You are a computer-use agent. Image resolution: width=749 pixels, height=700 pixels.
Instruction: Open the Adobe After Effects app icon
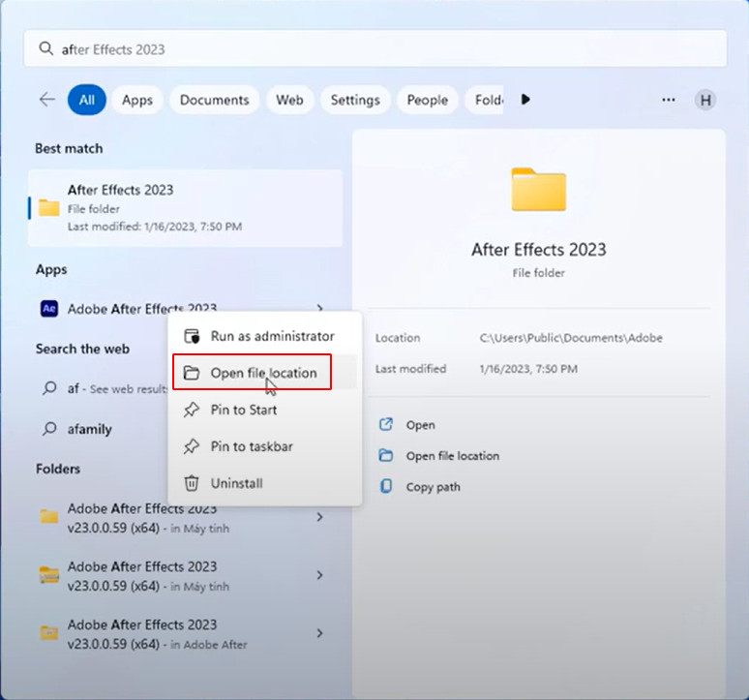[x=49, y=309]
